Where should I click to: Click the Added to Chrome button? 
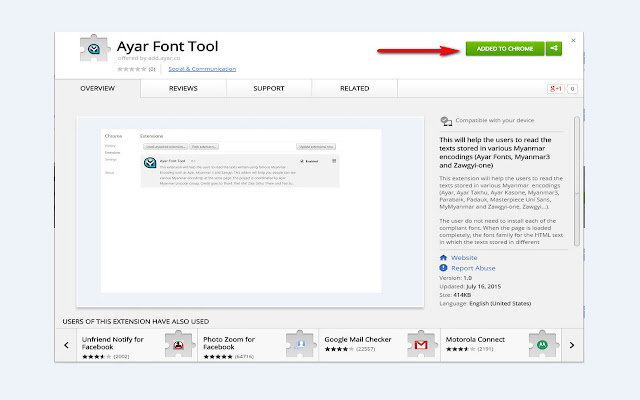(505, 49)
